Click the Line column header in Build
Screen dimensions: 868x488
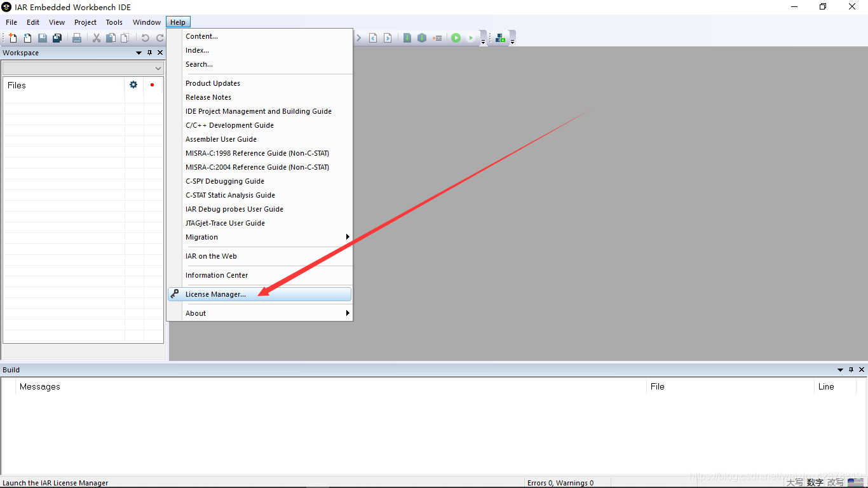[x=835, y=386]
